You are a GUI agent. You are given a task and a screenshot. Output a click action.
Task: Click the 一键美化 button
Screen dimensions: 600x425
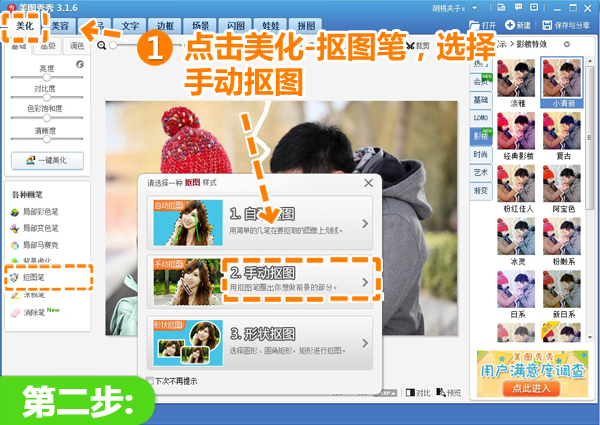(x=47, y=161)
